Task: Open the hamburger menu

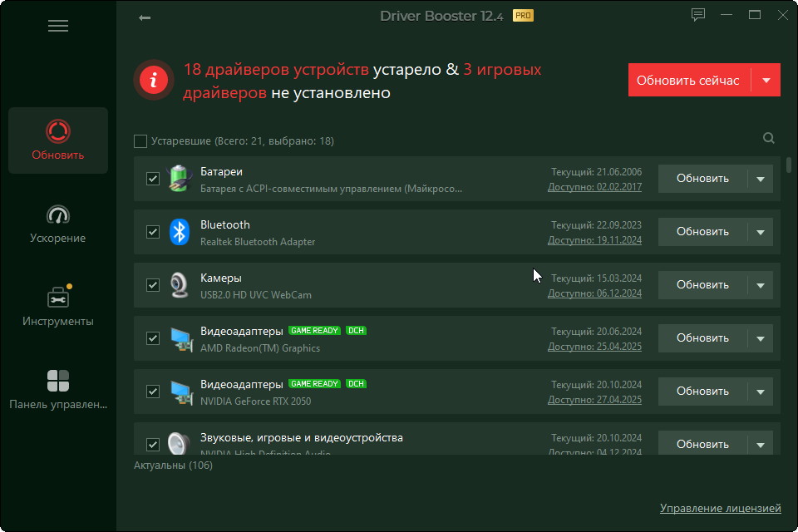Action: tap(58, 26)
